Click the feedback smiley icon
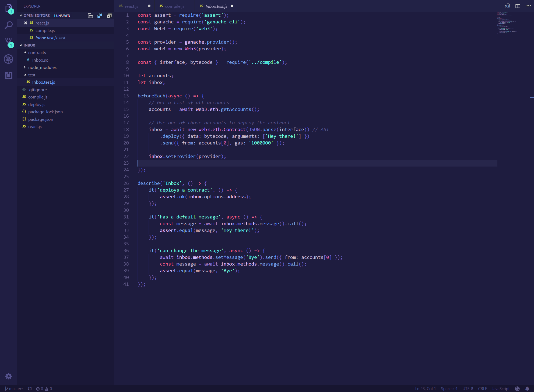Screen dimensions: 534x392 [517, 389]
